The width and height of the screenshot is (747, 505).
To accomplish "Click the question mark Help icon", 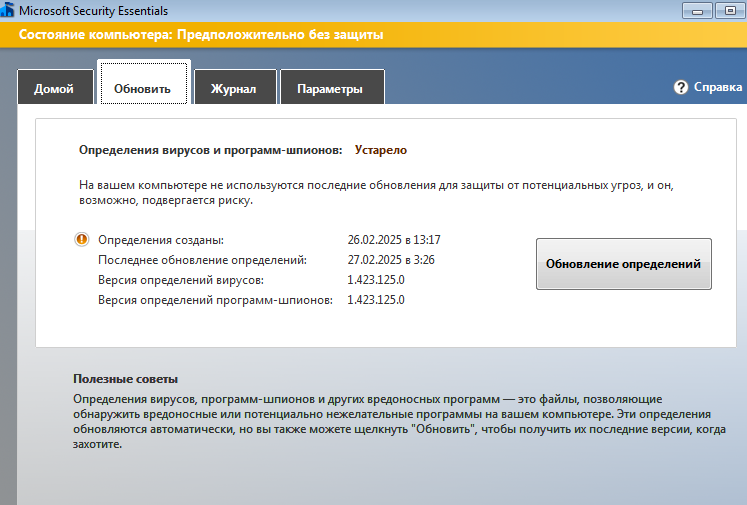I will pos(681,87).
